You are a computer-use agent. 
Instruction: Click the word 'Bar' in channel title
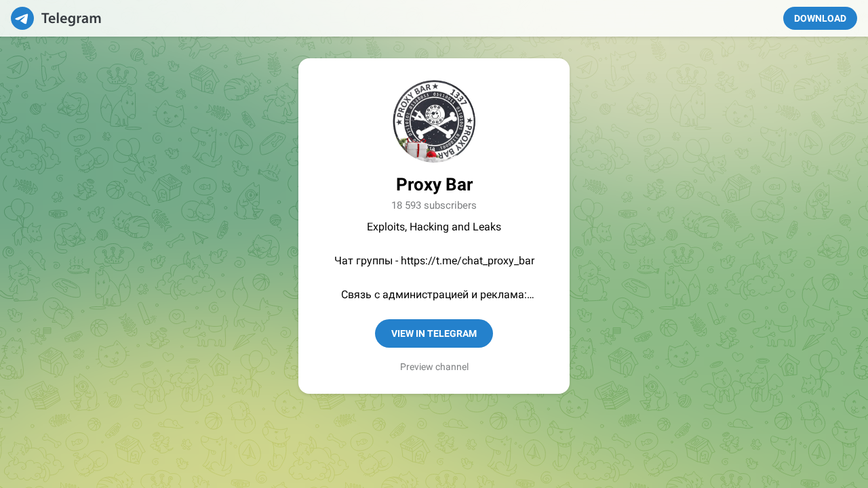click(x=458, y=184)
